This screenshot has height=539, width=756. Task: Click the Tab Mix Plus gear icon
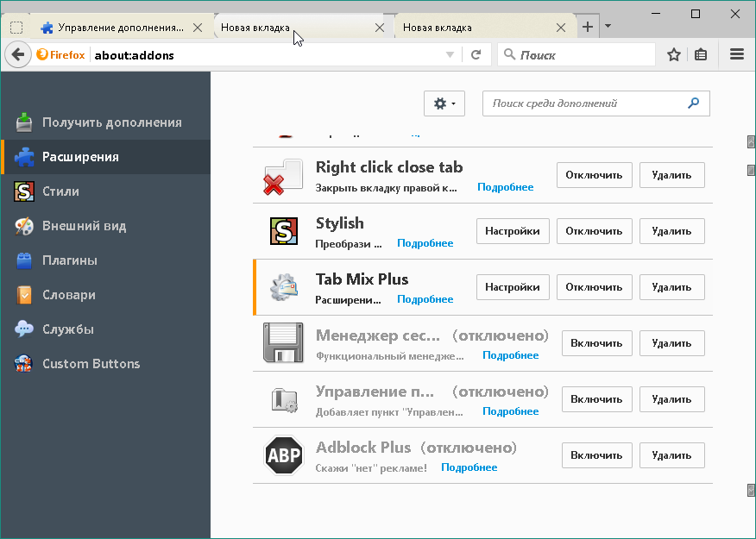(283, 287)
